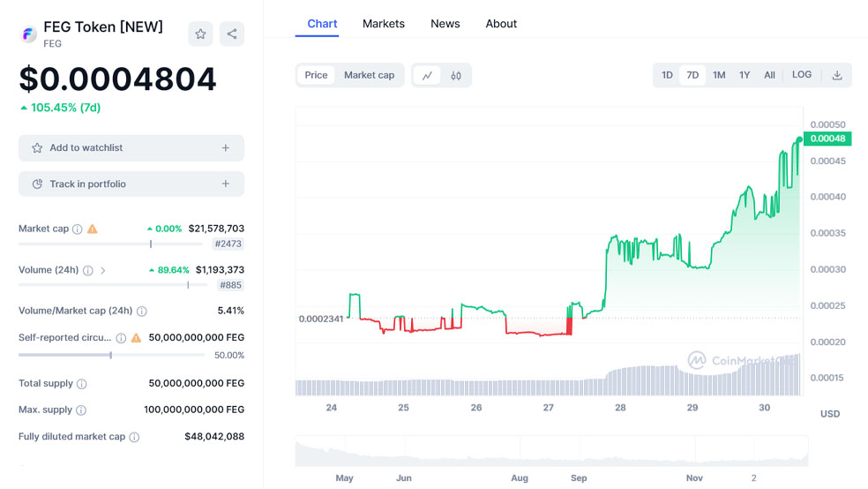Image resolution: width=868 pixels, height=489 pixels.
Task: Switch to candlestick chart icon
Action: click(x=456, y=76)
